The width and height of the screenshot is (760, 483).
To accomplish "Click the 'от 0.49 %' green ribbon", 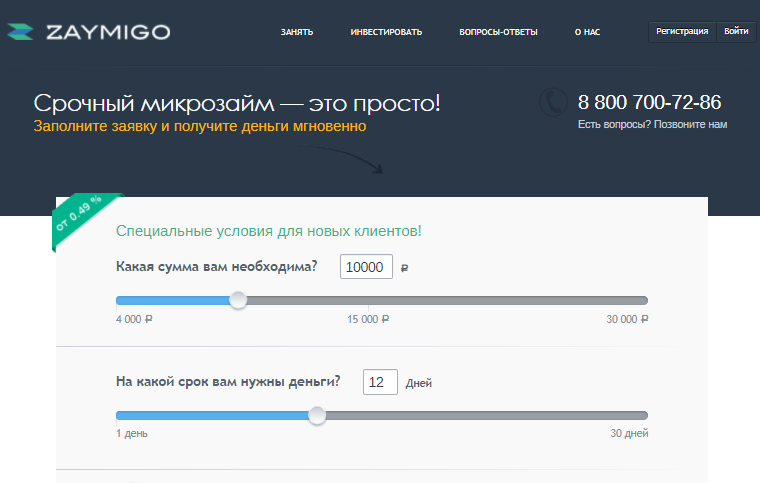I will [x=82, y=218].
